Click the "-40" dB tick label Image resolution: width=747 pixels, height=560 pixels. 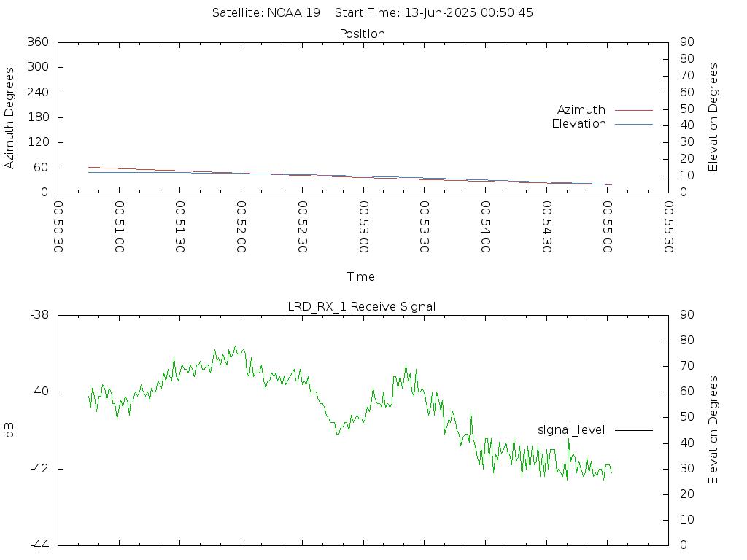[x=39, y=392]
